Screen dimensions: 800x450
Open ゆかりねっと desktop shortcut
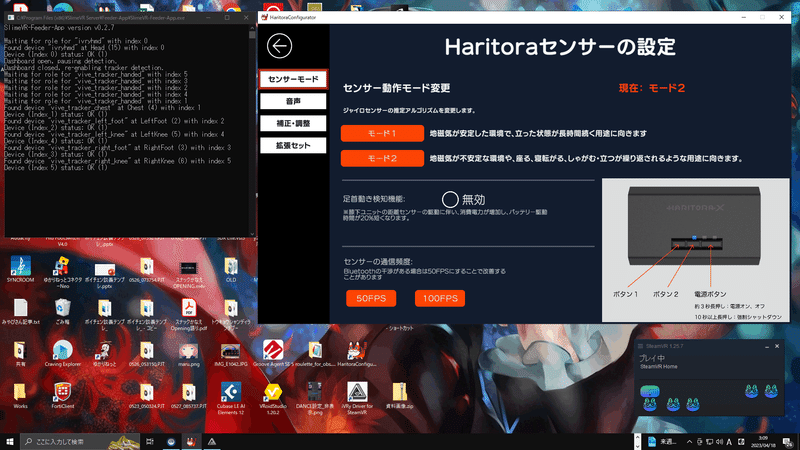point(105,354)
